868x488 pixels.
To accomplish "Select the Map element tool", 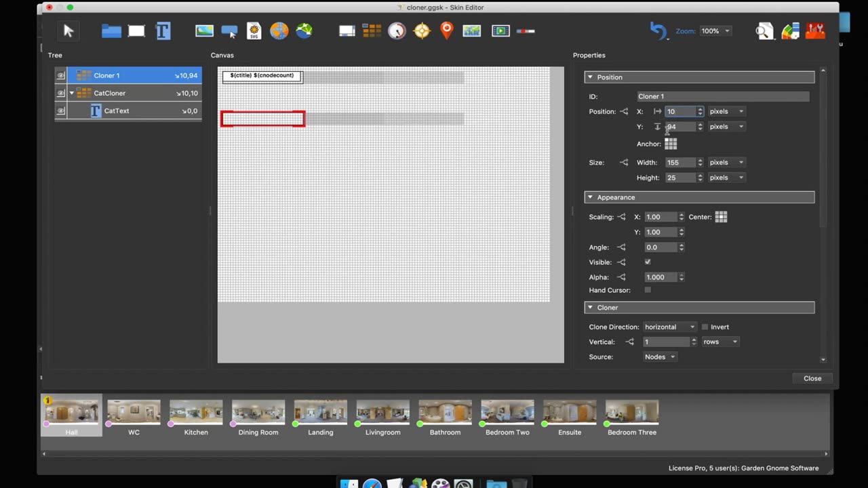I will [471, 30].
